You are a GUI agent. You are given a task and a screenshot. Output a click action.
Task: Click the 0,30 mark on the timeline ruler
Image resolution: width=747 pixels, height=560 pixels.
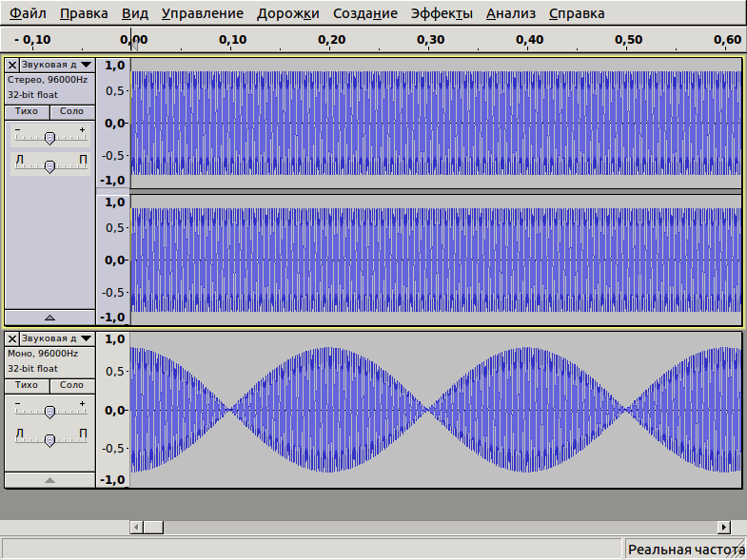(x=430, y=40)
